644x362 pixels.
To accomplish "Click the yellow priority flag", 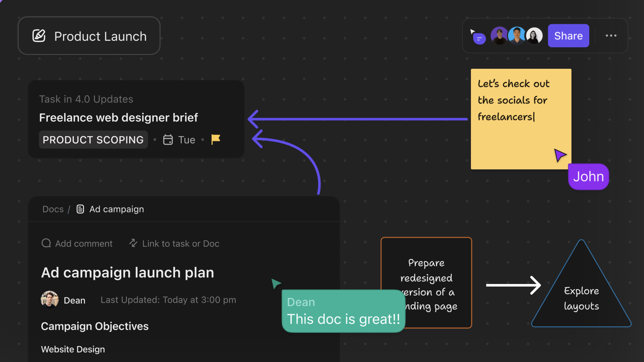I will tap(216, 139).
